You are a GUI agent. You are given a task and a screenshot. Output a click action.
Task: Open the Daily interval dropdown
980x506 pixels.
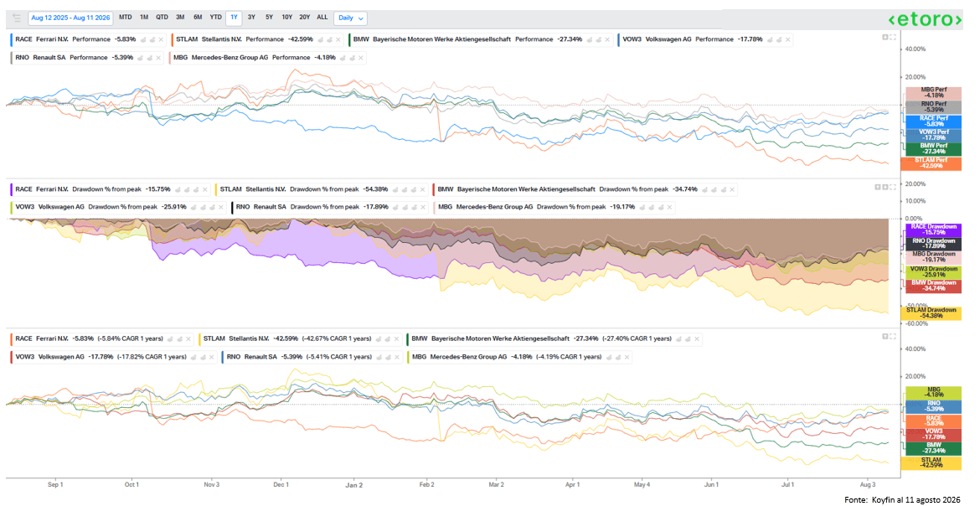point(350,18)
